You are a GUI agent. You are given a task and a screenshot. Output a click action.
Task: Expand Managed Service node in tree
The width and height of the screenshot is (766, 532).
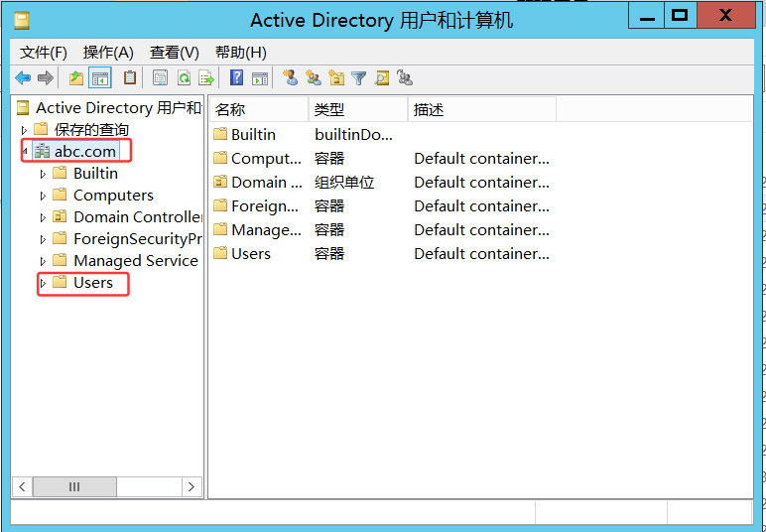tap(43, 261)
